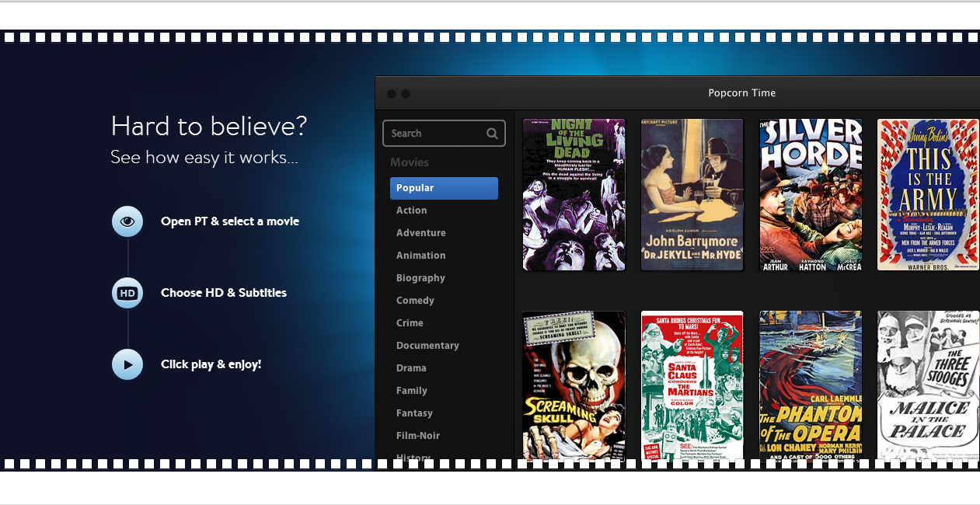
Task: Click the Movies section heading in sidebar
Action: tap(410, 162)
